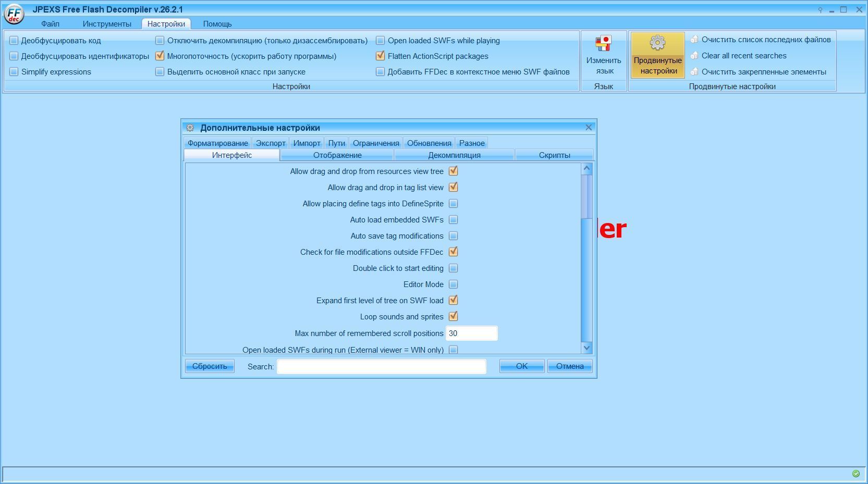Image resolution: width=868 pixels, height=484 pixels.
Task: Click the Change language flag icon
Action: [603, 43]
